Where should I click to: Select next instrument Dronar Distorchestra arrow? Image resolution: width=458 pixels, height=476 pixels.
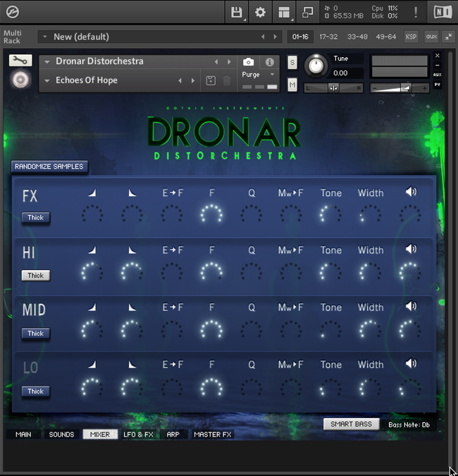pyautogui.click(x=229, y=61)
